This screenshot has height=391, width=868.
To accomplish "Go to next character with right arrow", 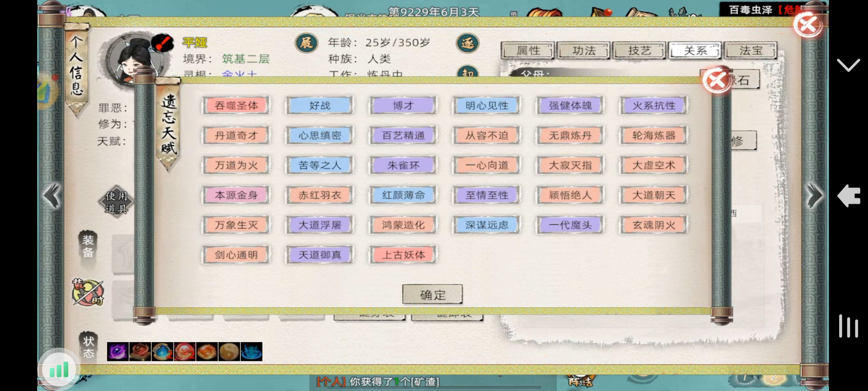I will (x=815, y=195).
